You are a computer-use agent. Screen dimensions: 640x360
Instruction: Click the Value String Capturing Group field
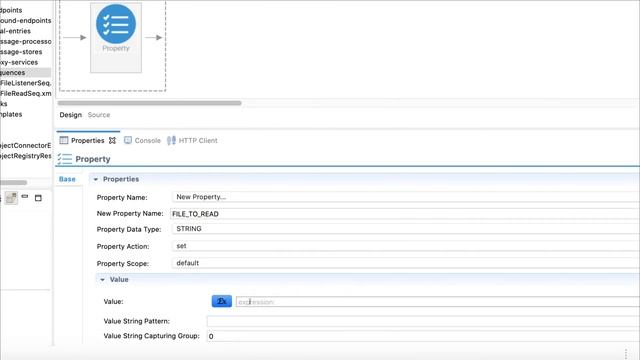[423, 336]
